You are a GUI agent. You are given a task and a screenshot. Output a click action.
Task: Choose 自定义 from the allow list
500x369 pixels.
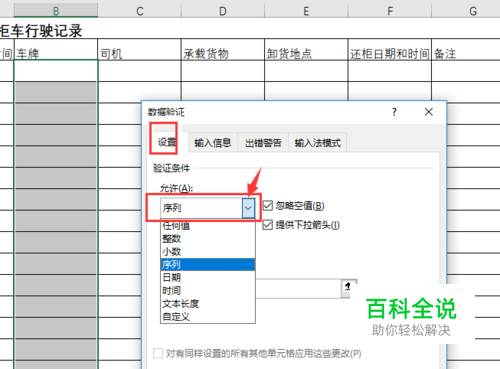click(208, 316)
